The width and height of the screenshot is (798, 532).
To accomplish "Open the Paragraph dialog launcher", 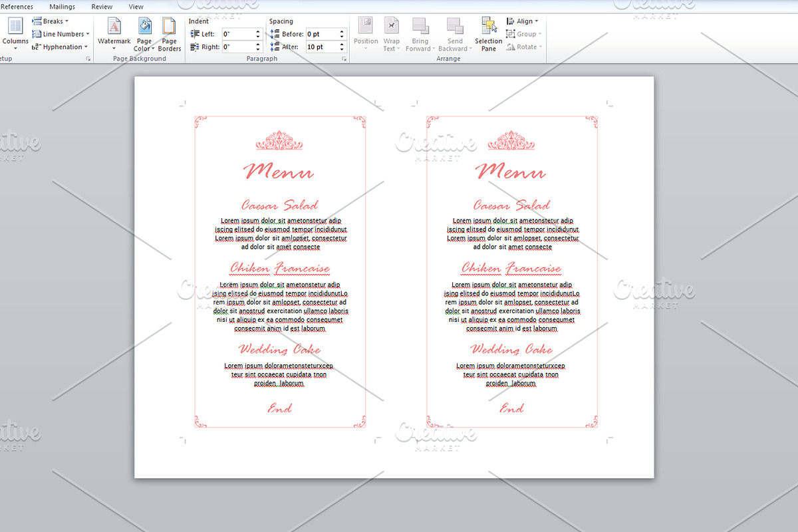I will 344,59.
